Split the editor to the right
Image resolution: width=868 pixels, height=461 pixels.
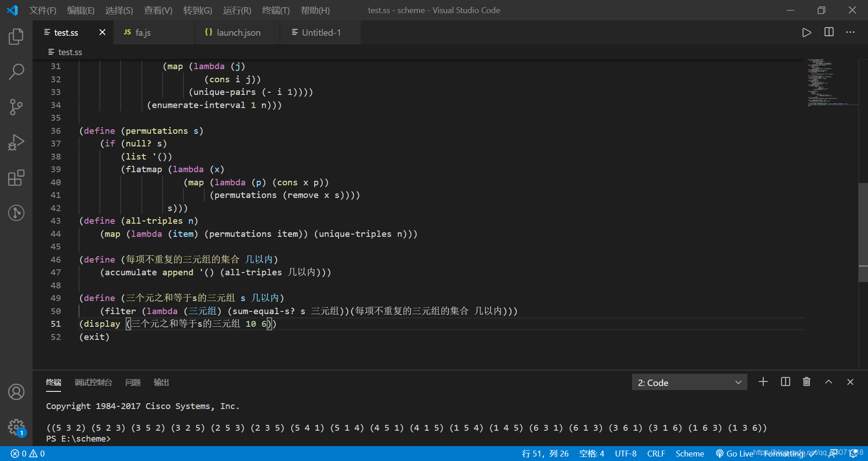click(829, 32)
